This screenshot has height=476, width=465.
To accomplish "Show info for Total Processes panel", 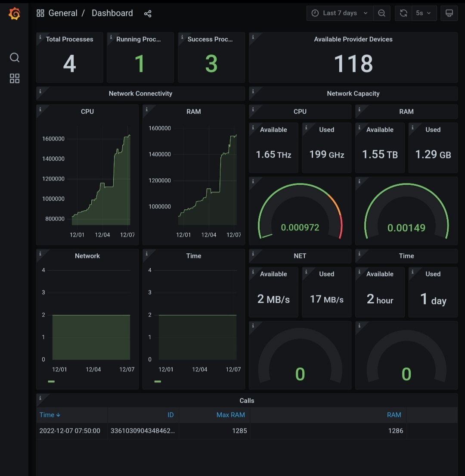I will pos(40,37).
